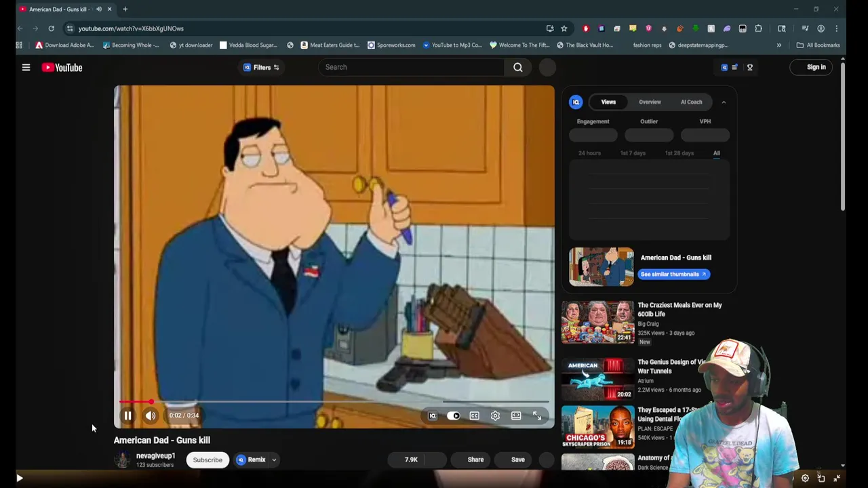868x488 pixels.
Task: Open the media control icon in the Chrome toolbar
Action: pyautogui.click(x=805, y=28)
